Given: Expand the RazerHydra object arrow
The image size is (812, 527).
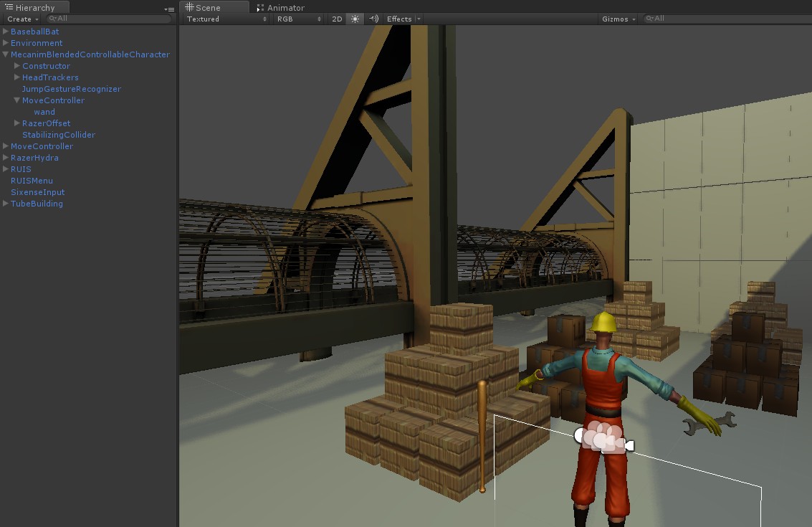Looking at the screenshot, I should pos(6,157).
